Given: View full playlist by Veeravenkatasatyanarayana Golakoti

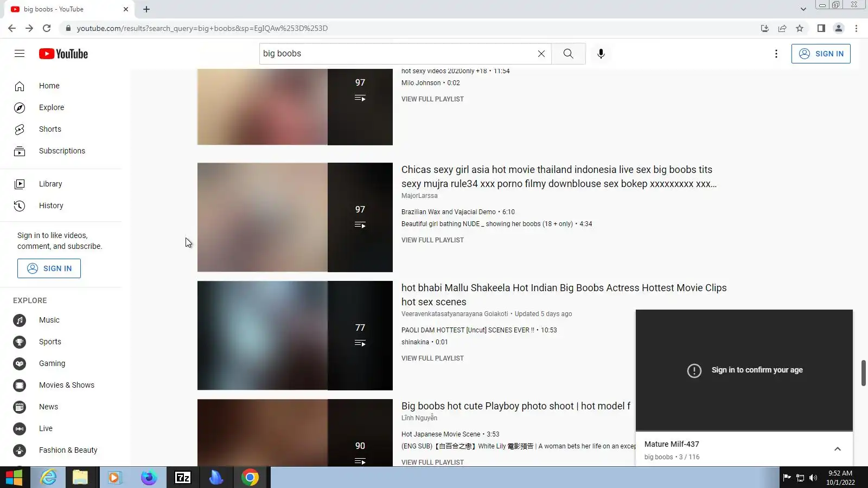Looking at the screenshot, I should tap(432, 358).
